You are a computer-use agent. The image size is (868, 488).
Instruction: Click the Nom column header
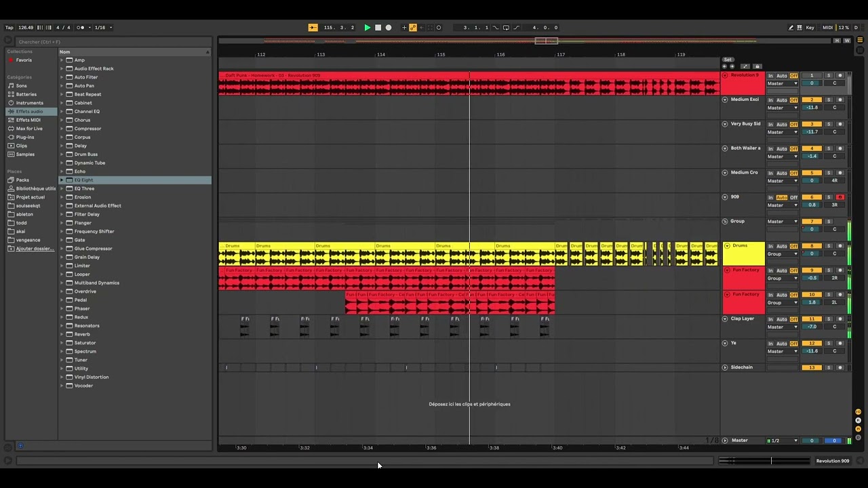coord(134,52)
